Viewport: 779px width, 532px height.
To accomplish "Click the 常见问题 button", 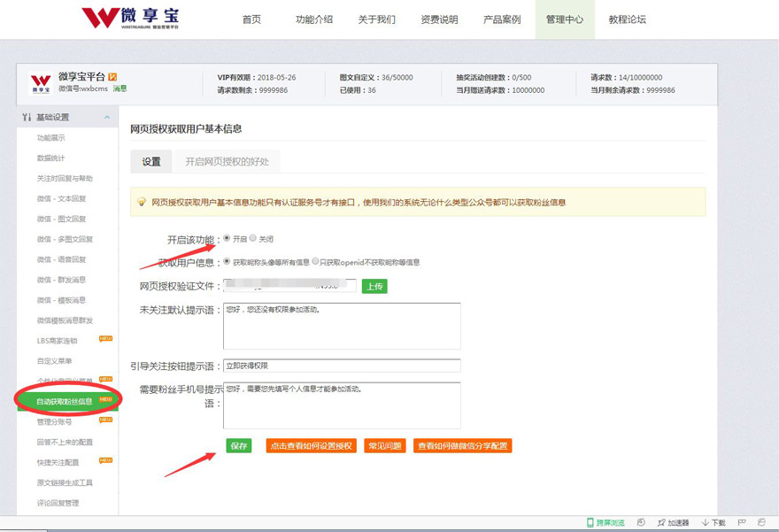I will tap(385, 445).
